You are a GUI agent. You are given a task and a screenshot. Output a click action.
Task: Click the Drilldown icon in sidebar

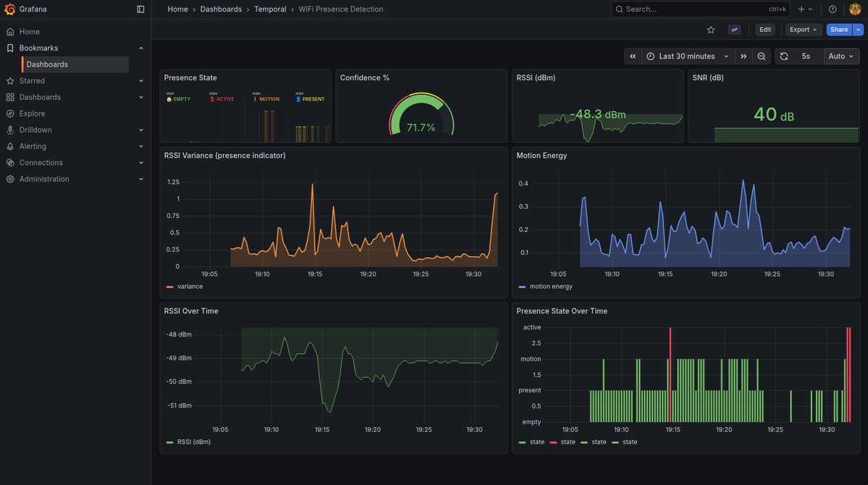pos(10,130)
